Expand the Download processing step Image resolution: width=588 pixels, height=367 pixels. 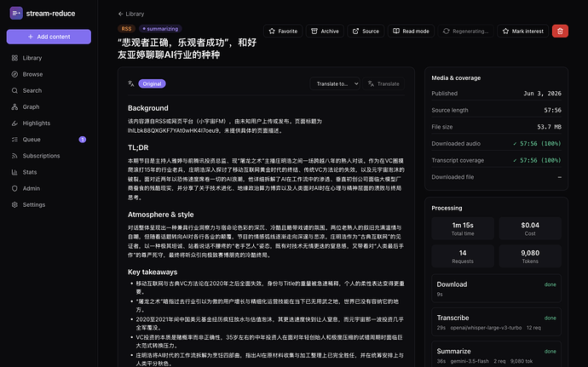496,289
